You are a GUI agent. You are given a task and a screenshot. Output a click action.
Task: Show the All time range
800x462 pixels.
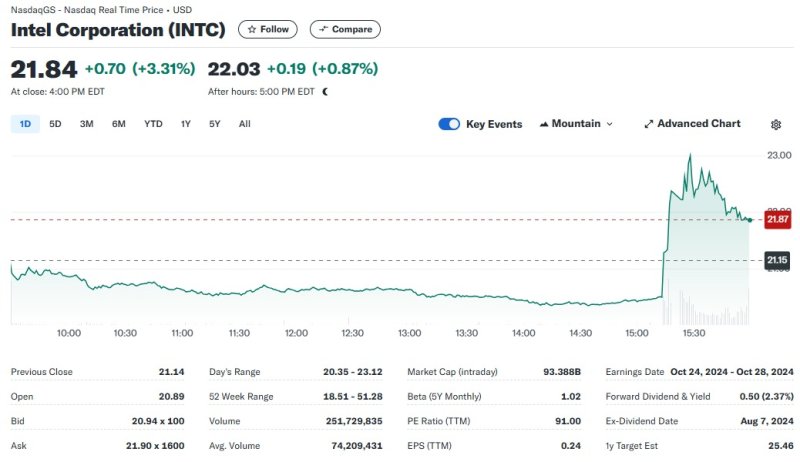[244, 124]
